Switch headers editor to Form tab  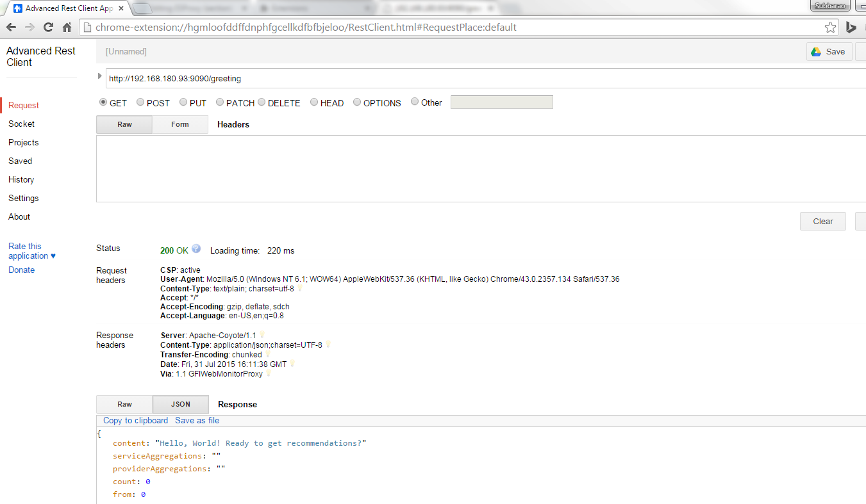[180, 124]
